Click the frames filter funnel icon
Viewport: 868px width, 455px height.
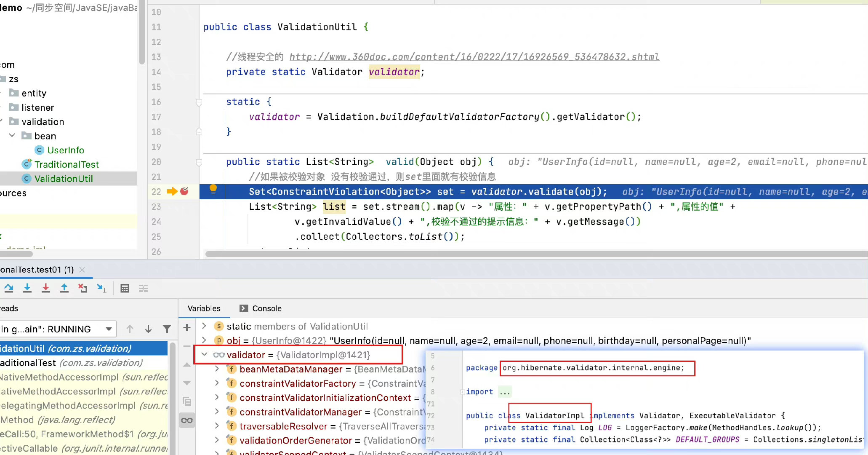167,329
